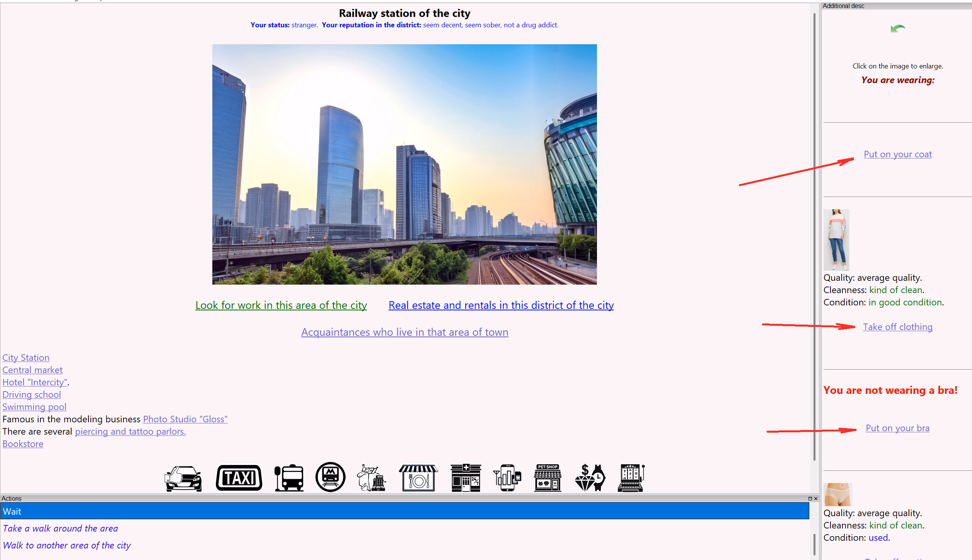Viewport: 972px width, 560px height.
Task: Open the Central market link
Action: (x=32, y=370)
